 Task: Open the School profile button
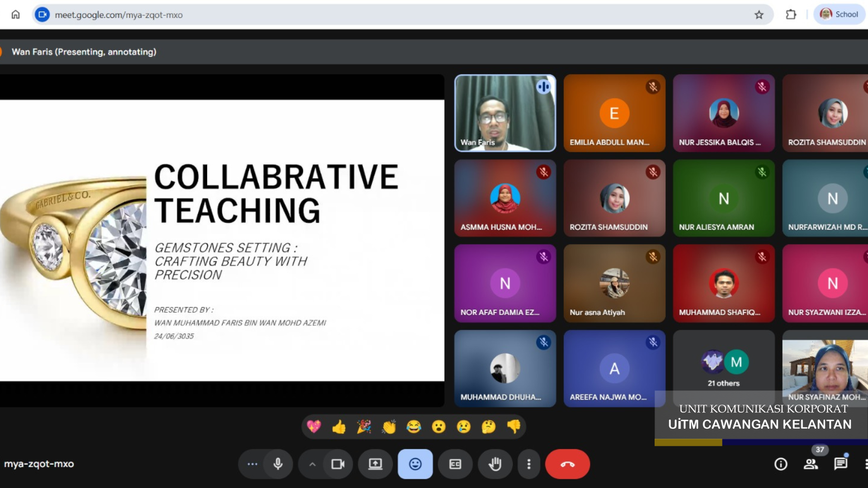pos(840,14)
